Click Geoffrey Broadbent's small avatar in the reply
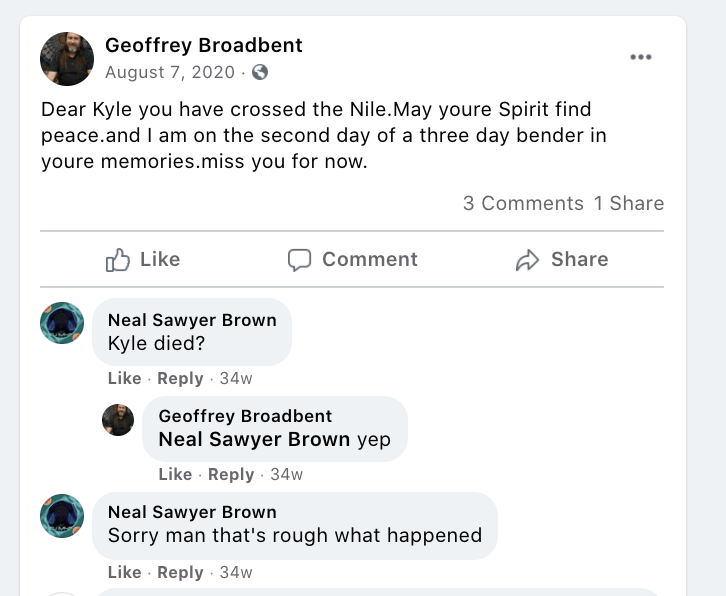This screenshot has height=596, width=726. click(x=118, y=419)
